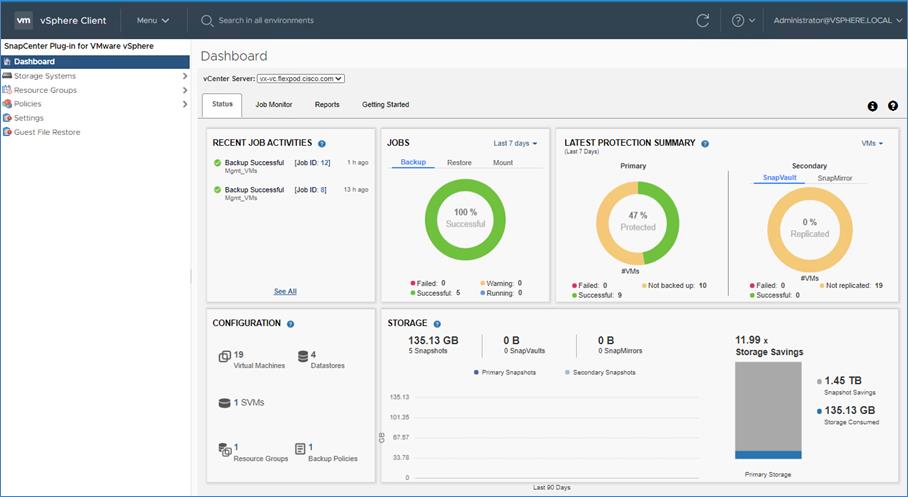The width and height of the screenshot is (908, 497).
Task: Click the Datastores count icon
Action: (x=303, y=356)
